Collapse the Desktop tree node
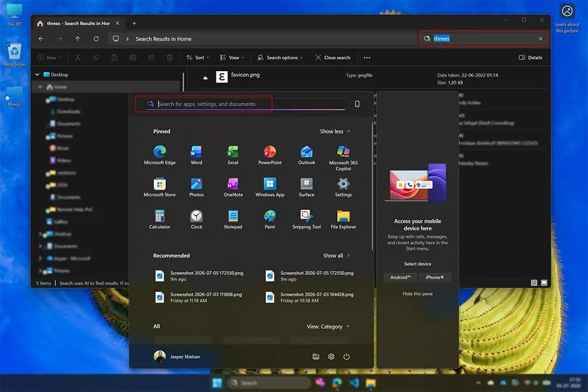The image size is (588, 392). [37, 75]
